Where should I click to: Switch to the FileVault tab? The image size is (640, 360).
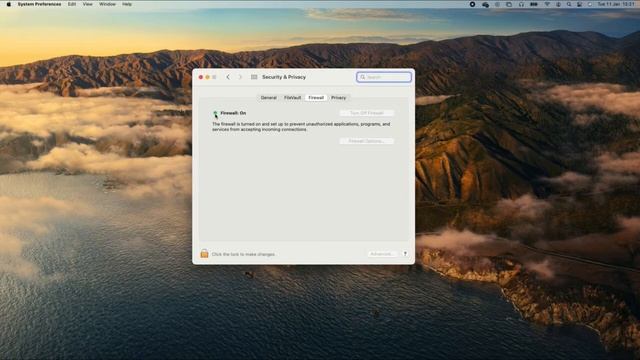tap(292, 98)
